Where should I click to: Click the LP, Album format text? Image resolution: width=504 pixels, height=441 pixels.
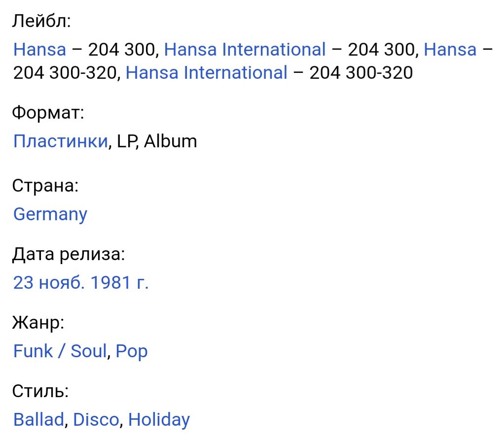pyautogui.click(x=157, y=141)
